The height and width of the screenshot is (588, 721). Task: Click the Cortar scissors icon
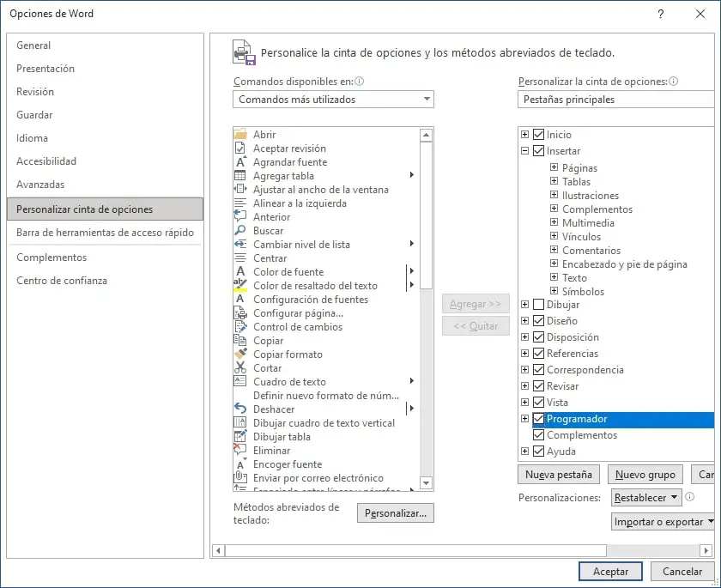tap(240, 367)
